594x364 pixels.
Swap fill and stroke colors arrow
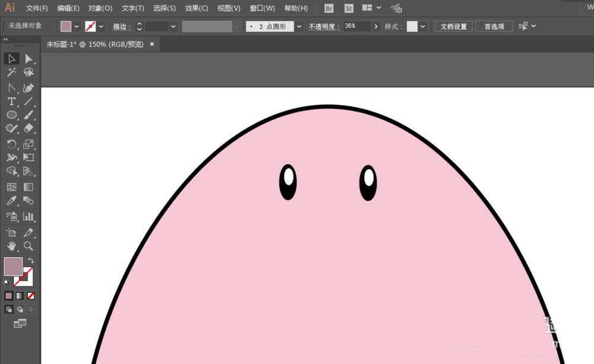[x=31, y=260]
